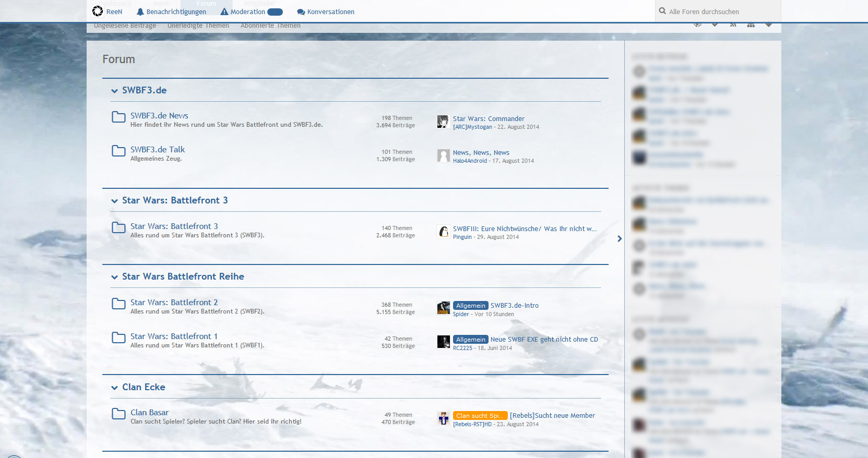Viewport: 868px width, 458px height.
Task: Open Unerledigte Themen
Action: pyautogui.click(x=198, y=26)
